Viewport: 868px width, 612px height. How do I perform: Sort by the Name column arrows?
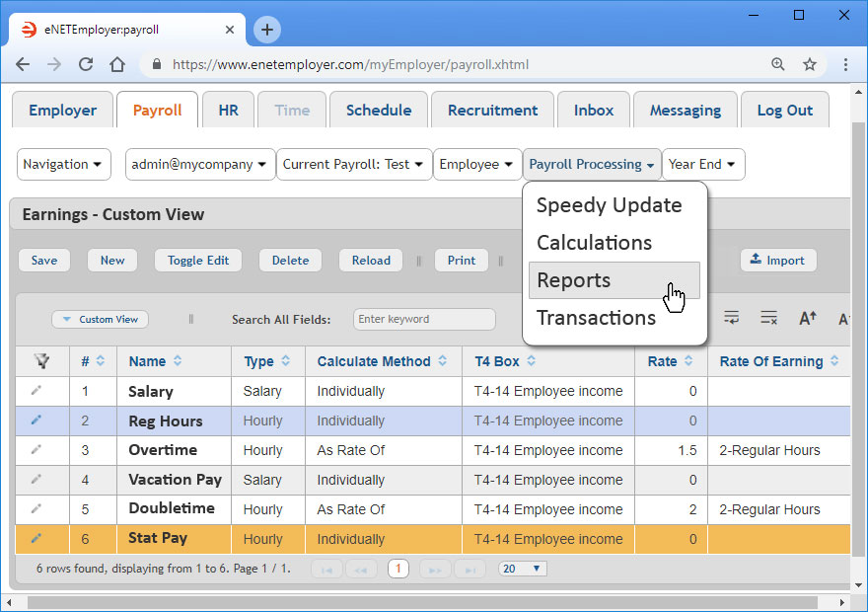pyautogui.click(x=178, y=361)
